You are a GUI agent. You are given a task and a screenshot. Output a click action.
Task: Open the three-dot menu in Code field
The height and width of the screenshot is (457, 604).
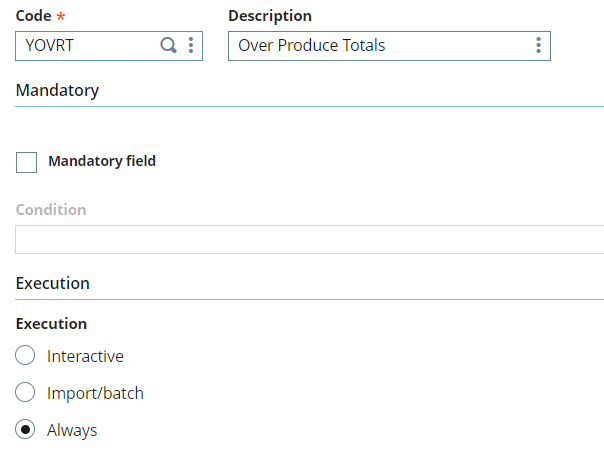190,45
